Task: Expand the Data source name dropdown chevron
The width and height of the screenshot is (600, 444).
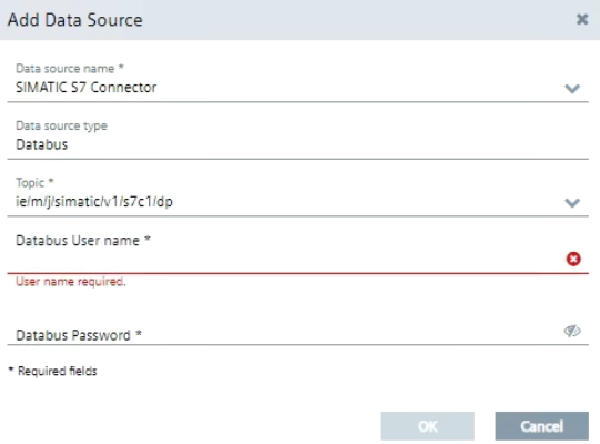Action: (x=572, y=88)
